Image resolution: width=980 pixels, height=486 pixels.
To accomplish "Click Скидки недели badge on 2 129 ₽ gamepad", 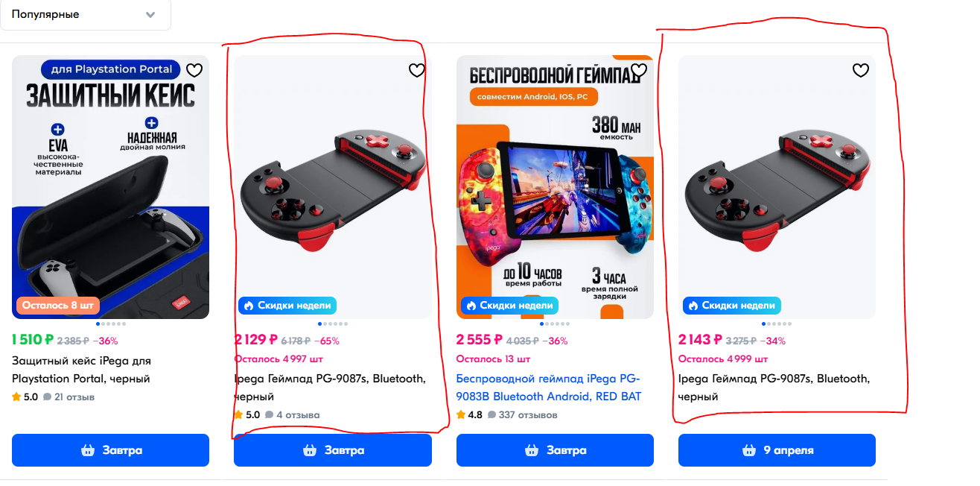I will pos(287,306).
